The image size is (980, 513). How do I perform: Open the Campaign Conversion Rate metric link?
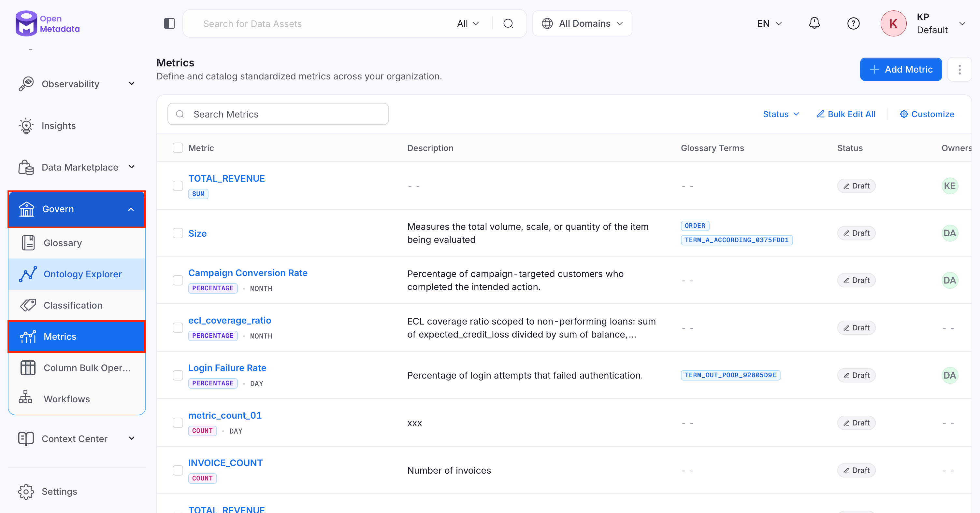[248, 273]
